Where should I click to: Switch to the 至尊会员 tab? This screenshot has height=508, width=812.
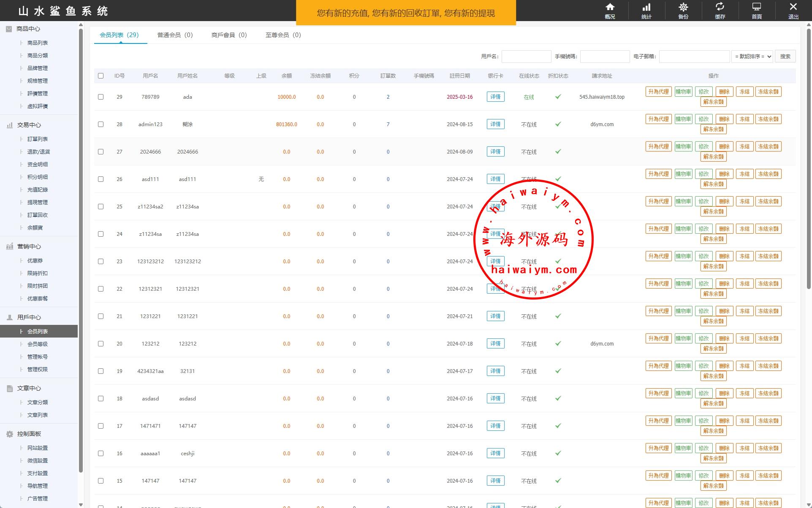283,35
